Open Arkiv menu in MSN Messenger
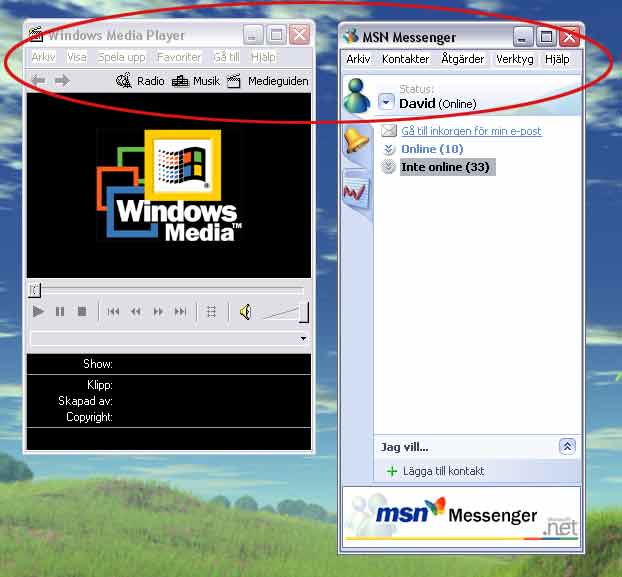The image size is (622, 577). (x=358, y=59)
